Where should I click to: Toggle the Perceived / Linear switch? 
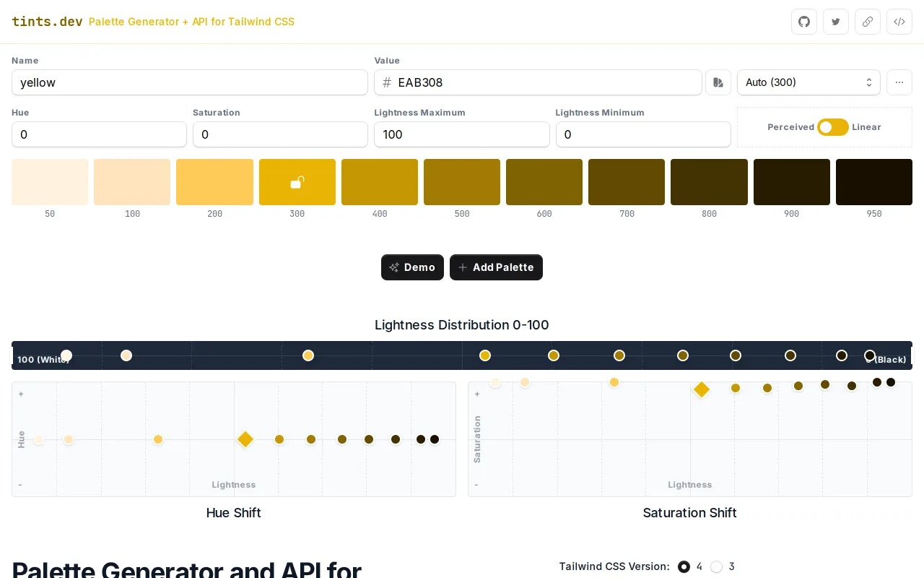(x=833, y=127)
